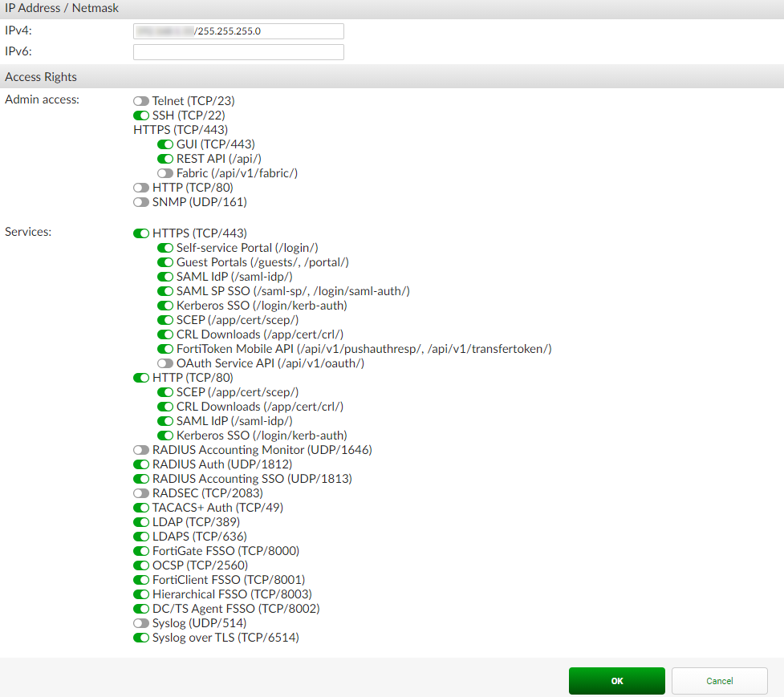Enable the Syslog (UDP/514) service

coord(141,622)
